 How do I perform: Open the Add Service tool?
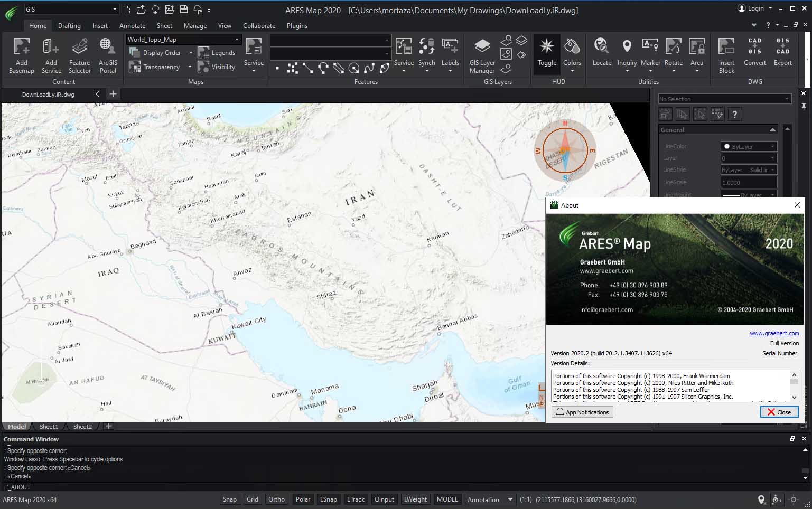[51, 55]
